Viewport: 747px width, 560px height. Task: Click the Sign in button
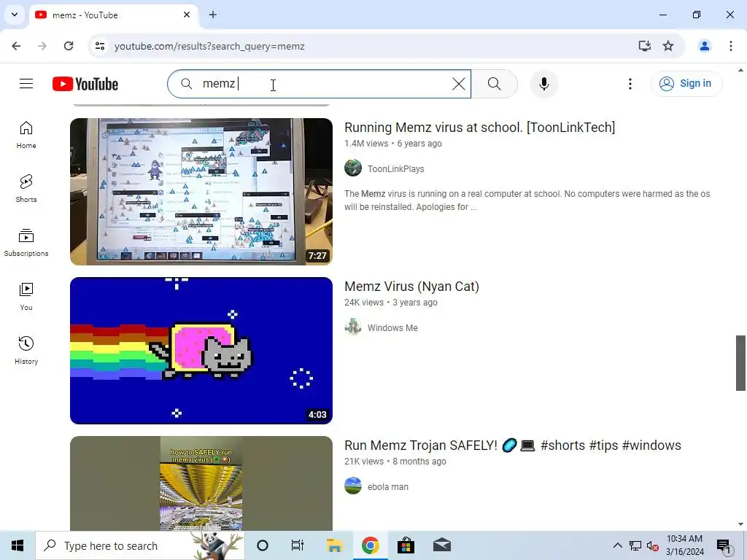686,84
